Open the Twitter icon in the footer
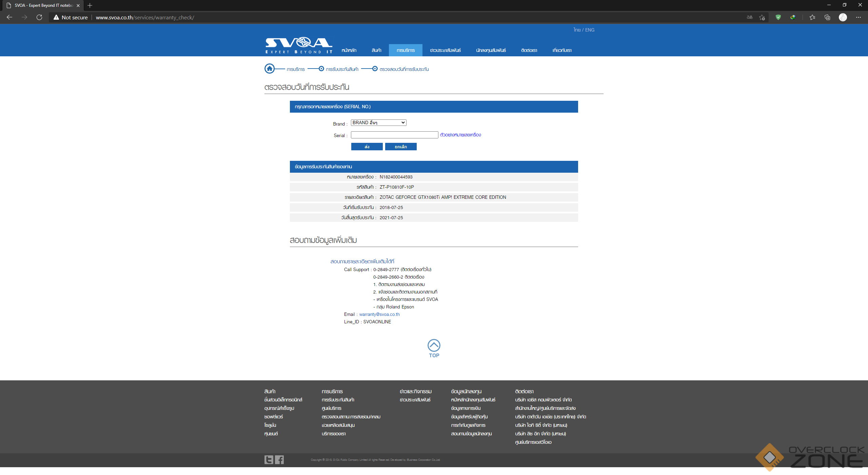The width and height of the screenshot is (868, 475). coord(269,460)
